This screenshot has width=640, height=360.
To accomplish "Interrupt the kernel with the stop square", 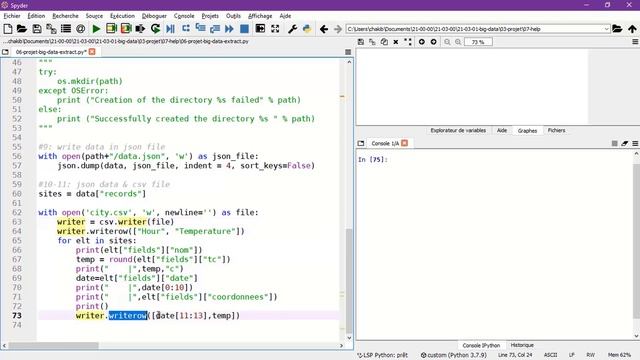I will 614,143.
